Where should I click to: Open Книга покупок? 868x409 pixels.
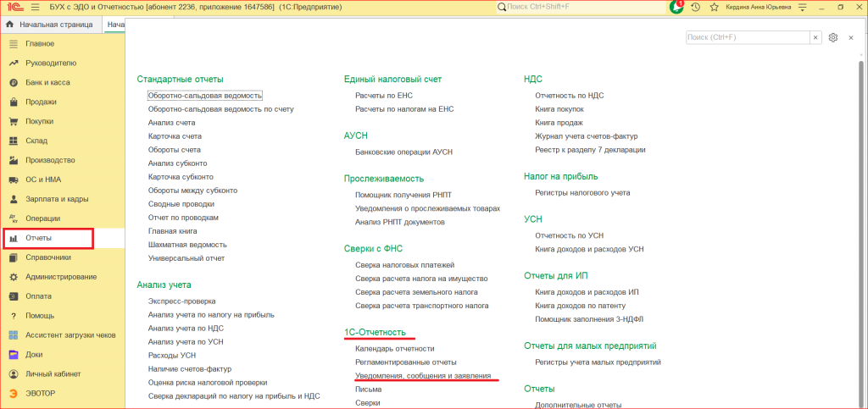[x=559, y=109]
